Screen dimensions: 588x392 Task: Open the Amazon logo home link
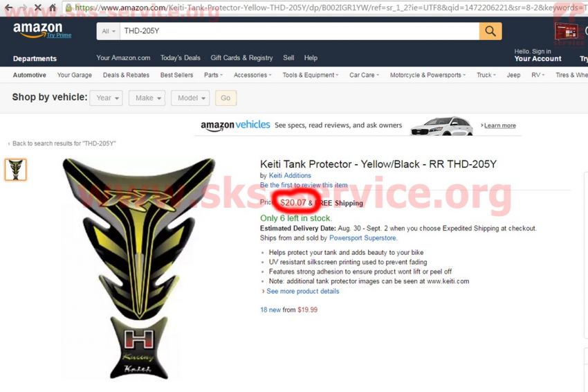coord(37,30)
